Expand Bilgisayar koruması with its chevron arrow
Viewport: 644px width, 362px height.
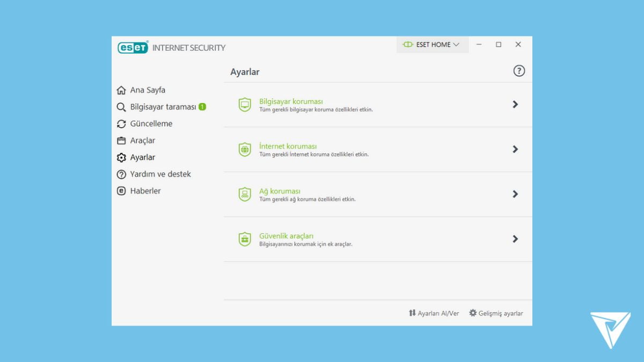click(x=515, y=105)
